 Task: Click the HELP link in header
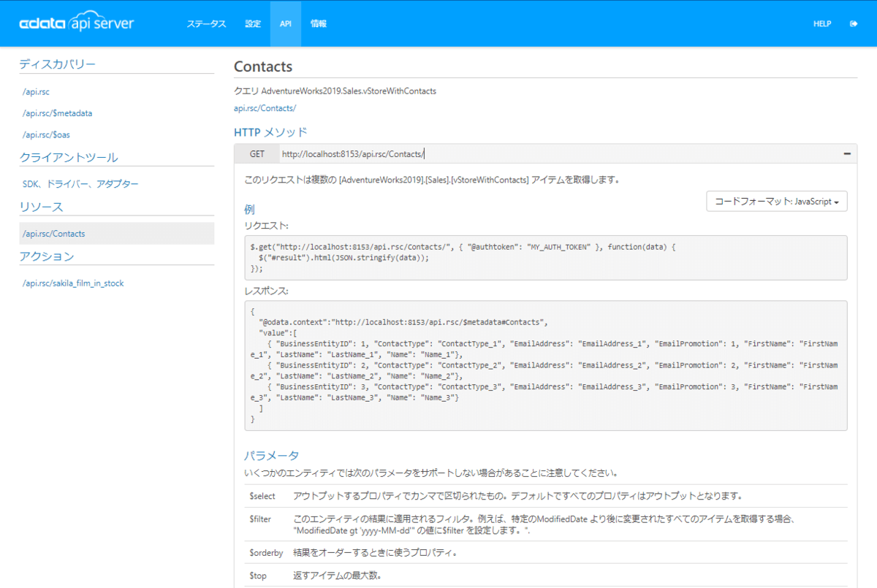[x=822, y=24]
